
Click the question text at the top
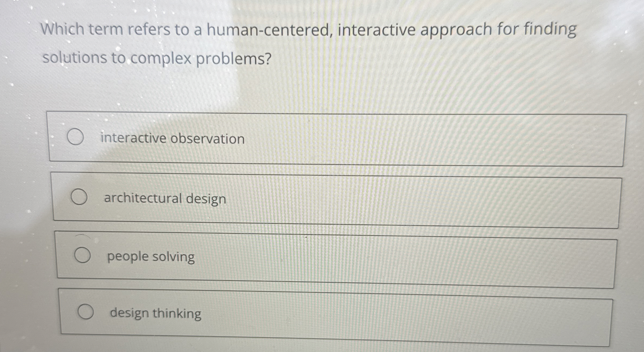coord(309,42)
